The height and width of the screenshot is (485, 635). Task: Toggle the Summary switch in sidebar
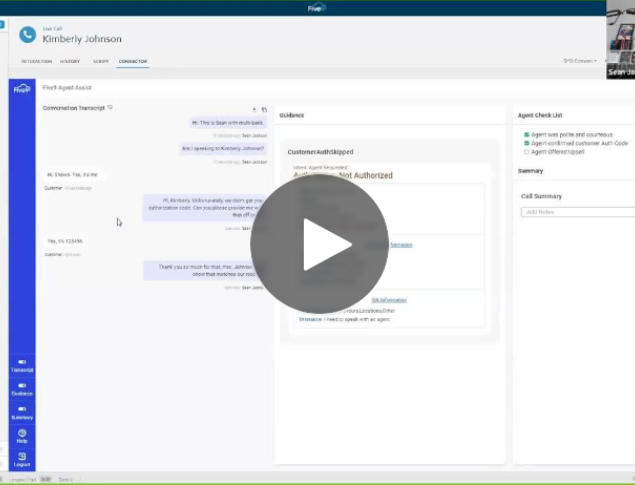click(22, 411)
